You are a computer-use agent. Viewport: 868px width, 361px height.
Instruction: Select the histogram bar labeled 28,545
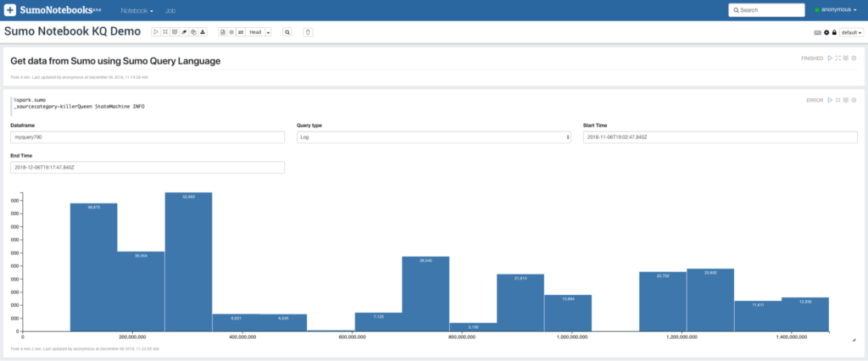point(426,294)
